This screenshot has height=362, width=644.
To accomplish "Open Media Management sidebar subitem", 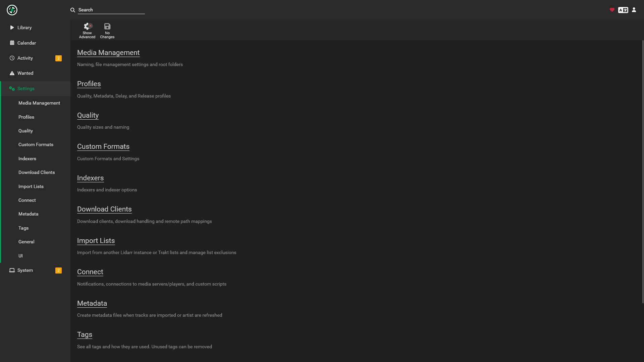I will (x=39, y=103).
